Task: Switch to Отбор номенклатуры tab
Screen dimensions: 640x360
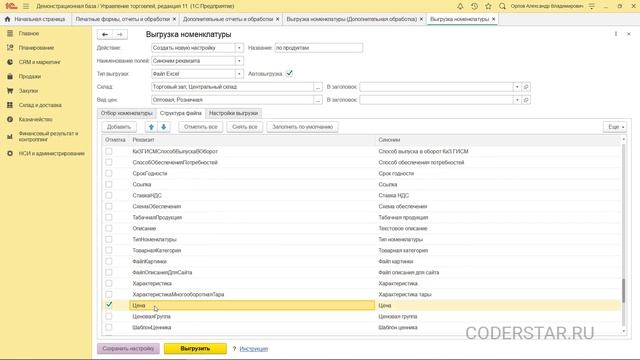Action: tap(127, 113)
